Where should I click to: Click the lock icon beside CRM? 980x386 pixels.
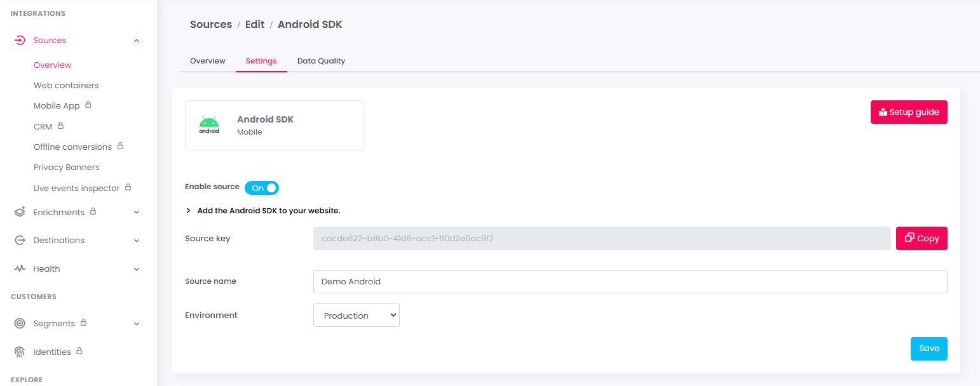coord(60,126)
